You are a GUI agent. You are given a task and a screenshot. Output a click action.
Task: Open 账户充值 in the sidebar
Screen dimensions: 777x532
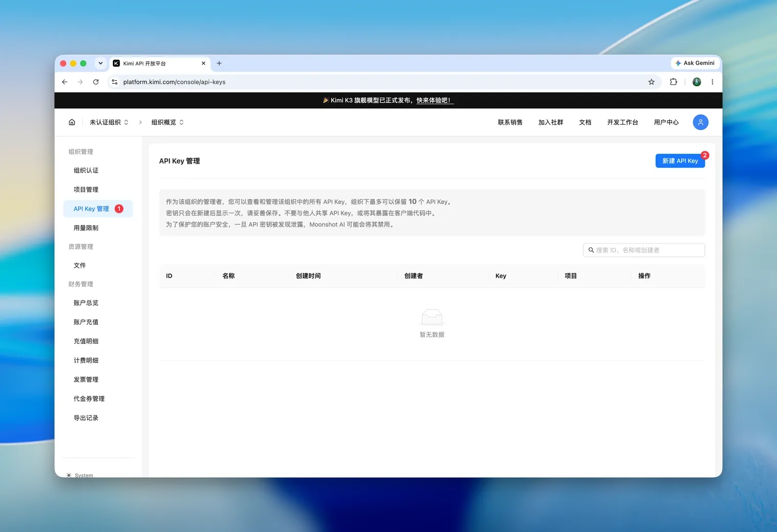tap(98, 322)
